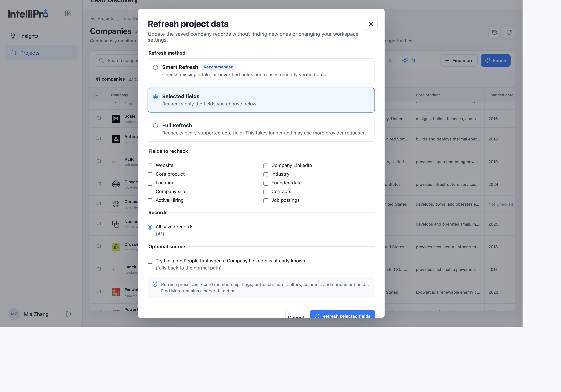
Task: Click the Insights lightbulb icon
Action: (13, 36)
